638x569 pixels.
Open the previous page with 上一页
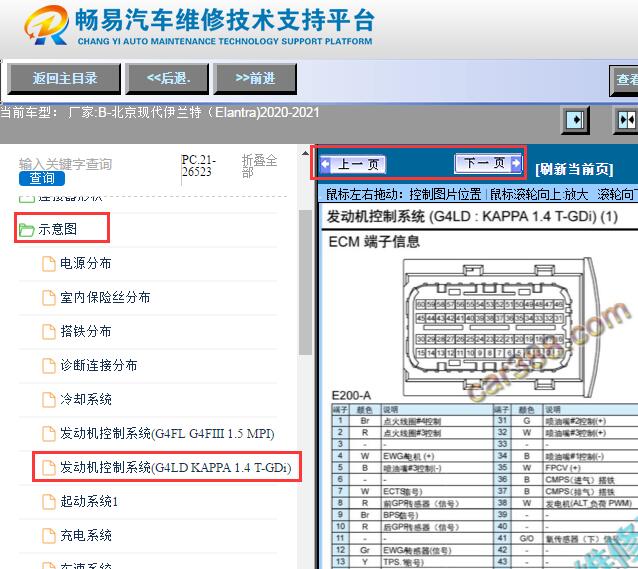pyautogui.click(x=353, y=164)
